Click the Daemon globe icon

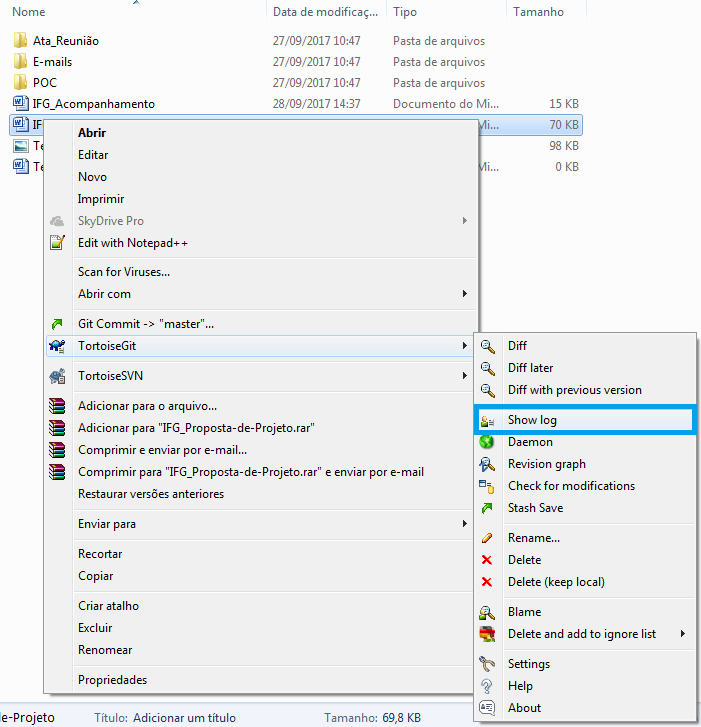click(487, 442)
